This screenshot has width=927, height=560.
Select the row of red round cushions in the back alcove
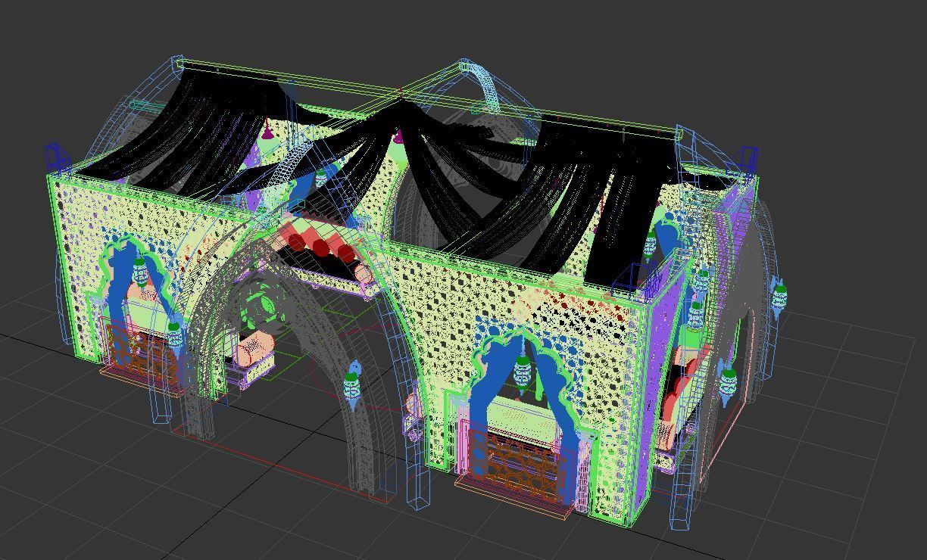[x=322, y=247]
